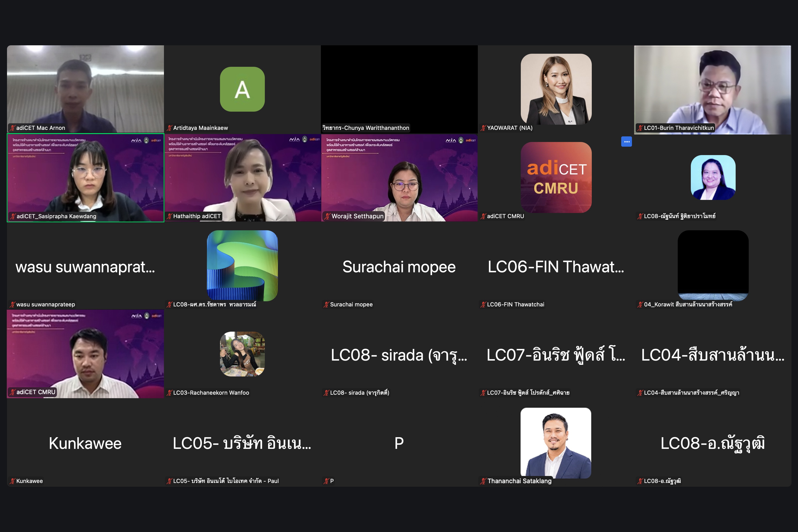Select Thananchai Sataklang profile photo
The width and height of the screenshot is (798, 532).
556,443
